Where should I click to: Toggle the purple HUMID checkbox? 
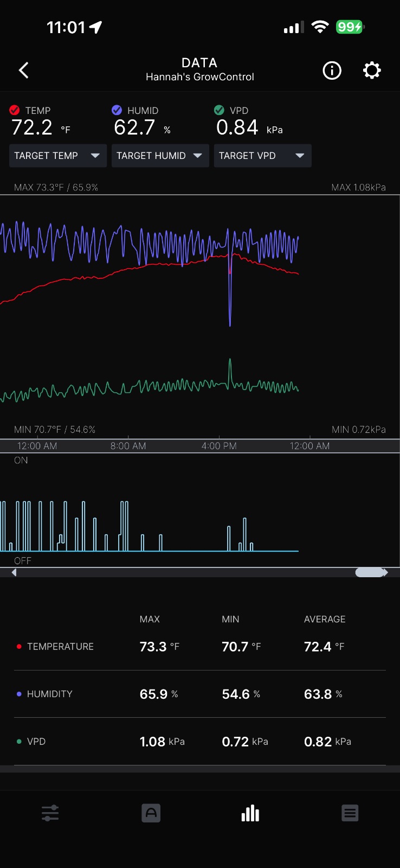(117, 110)
